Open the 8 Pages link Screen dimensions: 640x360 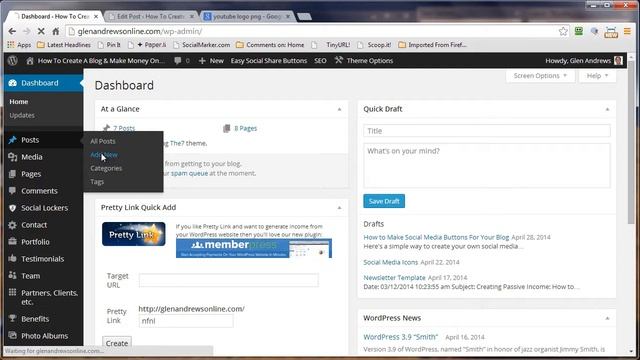[246, 128]
